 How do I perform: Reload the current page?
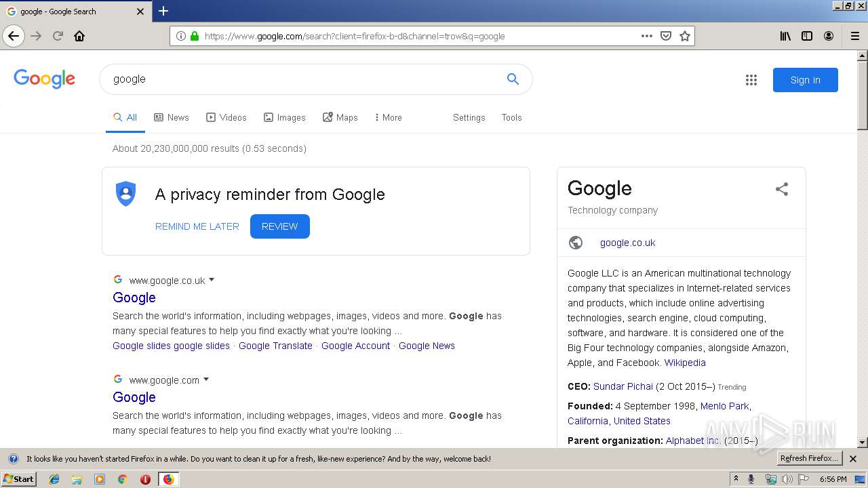pos(58,36)
